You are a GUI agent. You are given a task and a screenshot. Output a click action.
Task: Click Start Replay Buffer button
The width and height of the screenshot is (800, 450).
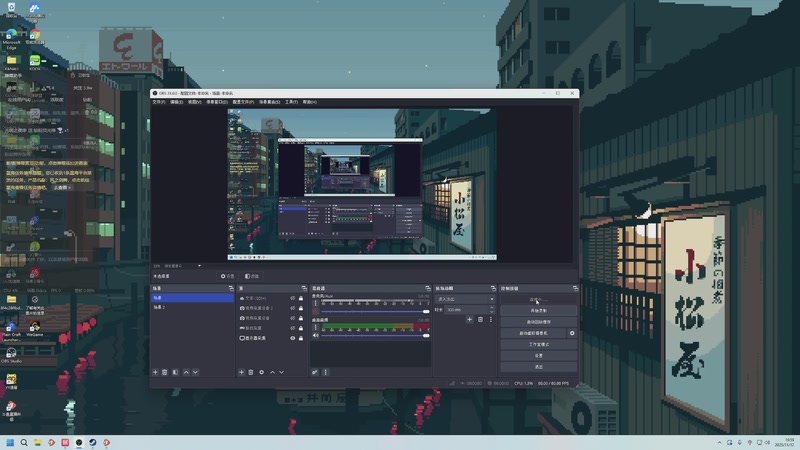539,322
